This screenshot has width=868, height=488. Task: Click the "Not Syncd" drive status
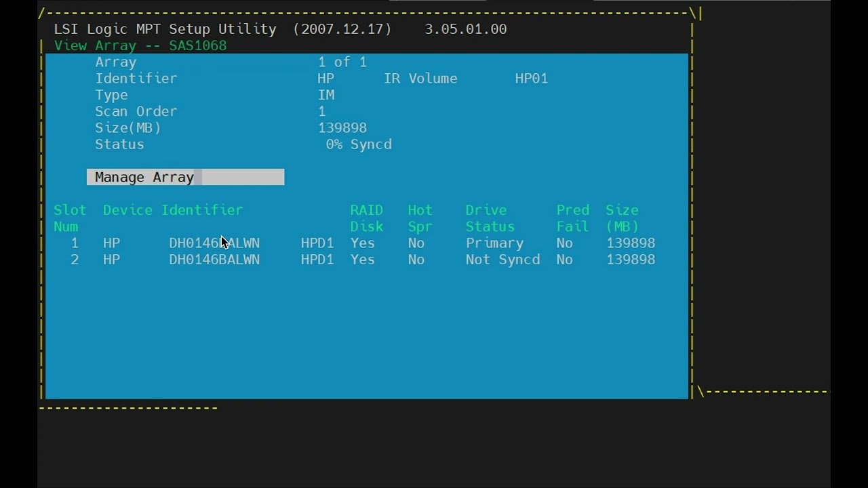(x=503, y=260)
